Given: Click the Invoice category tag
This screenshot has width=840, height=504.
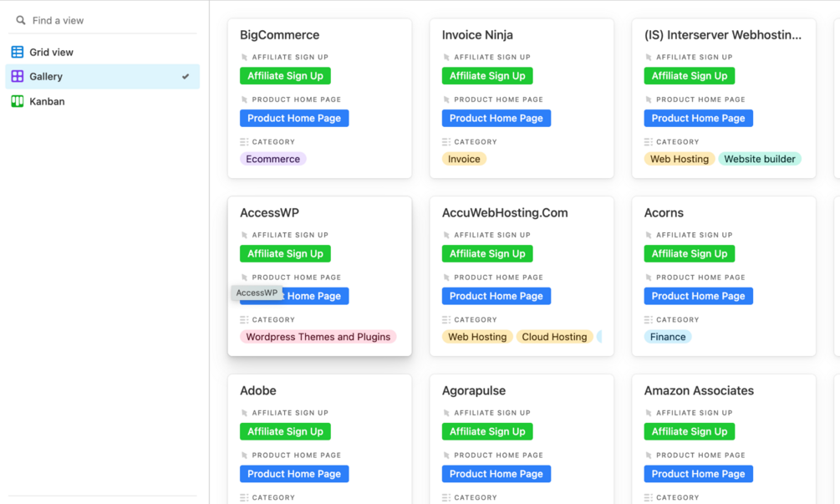Looking at the screenshot, I should (464, 159).
